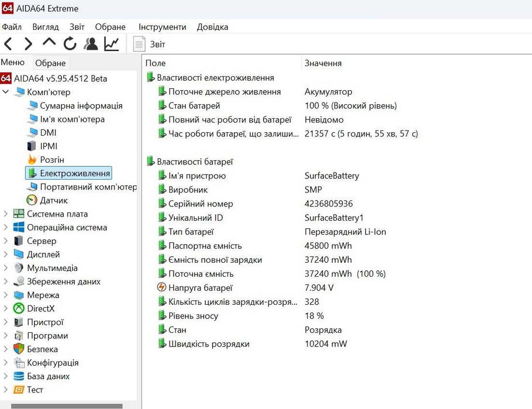The height and width of the screenshot is (409, 532).
Task: Select the value SurfaceBattery1
Action: point(334,218)
